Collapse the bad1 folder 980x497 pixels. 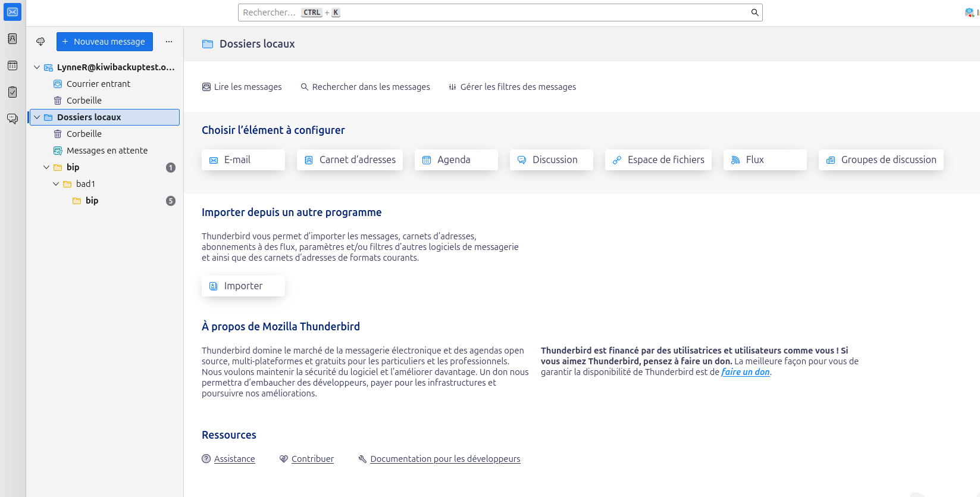coord(56,184)
